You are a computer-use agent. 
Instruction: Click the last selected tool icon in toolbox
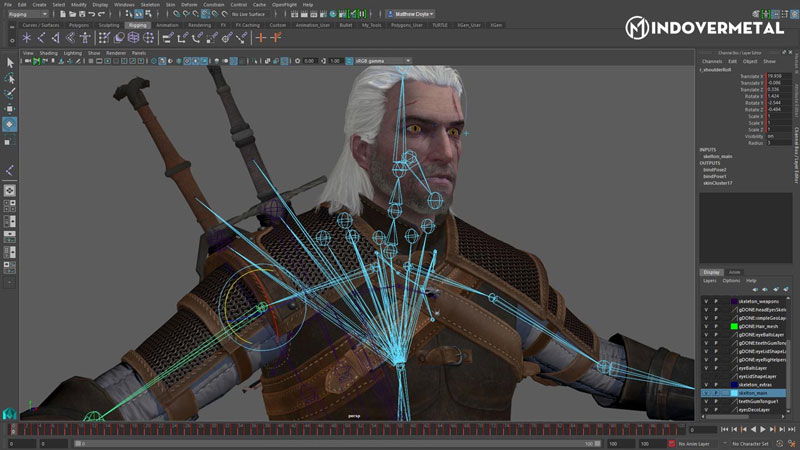(10, 170)
